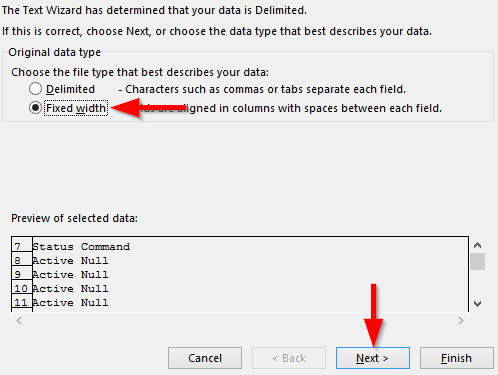The width and height of the screenshot is (498, 375).
Task: Click preview row number 8
Action: 17,260
